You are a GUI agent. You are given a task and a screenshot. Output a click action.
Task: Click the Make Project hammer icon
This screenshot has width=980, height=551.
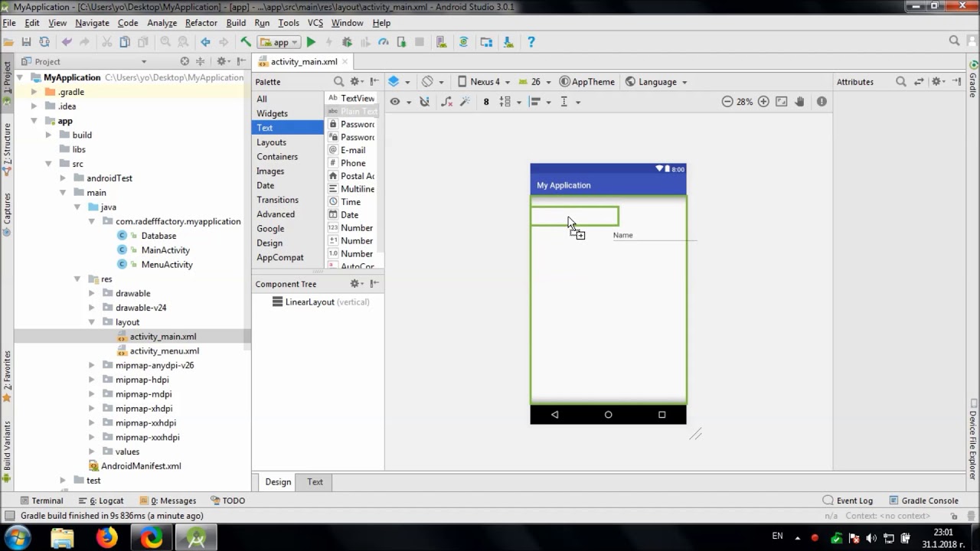[246, 42]
